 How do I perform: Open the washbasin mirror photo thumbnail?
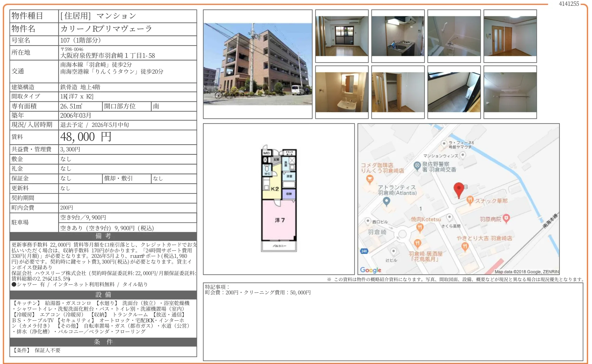(342, 92)
